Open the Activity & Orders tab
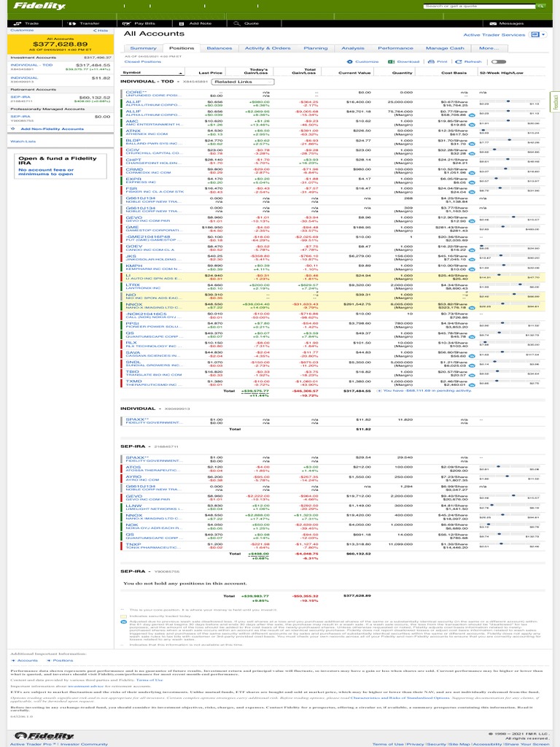 (268, 48)
